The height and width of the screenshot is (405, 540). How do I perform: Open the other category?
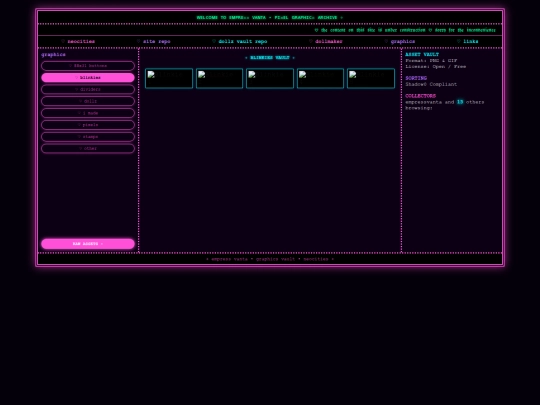pyautogui.click(x=88, y=148)
